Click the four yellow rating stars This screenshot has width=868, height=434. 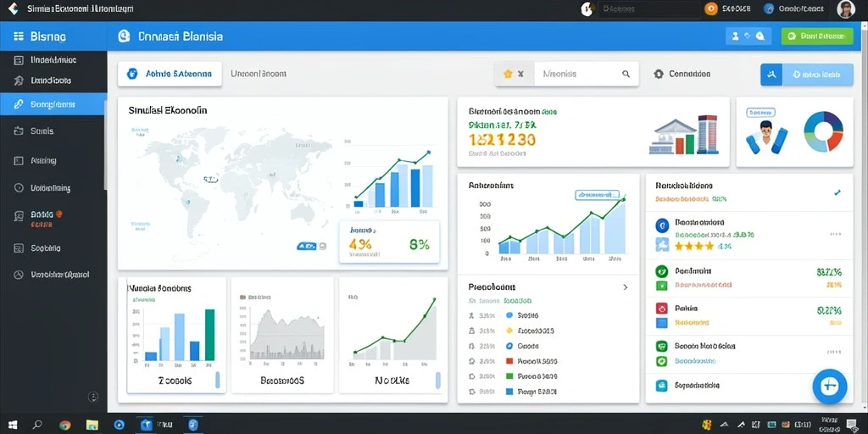[694, 246]
